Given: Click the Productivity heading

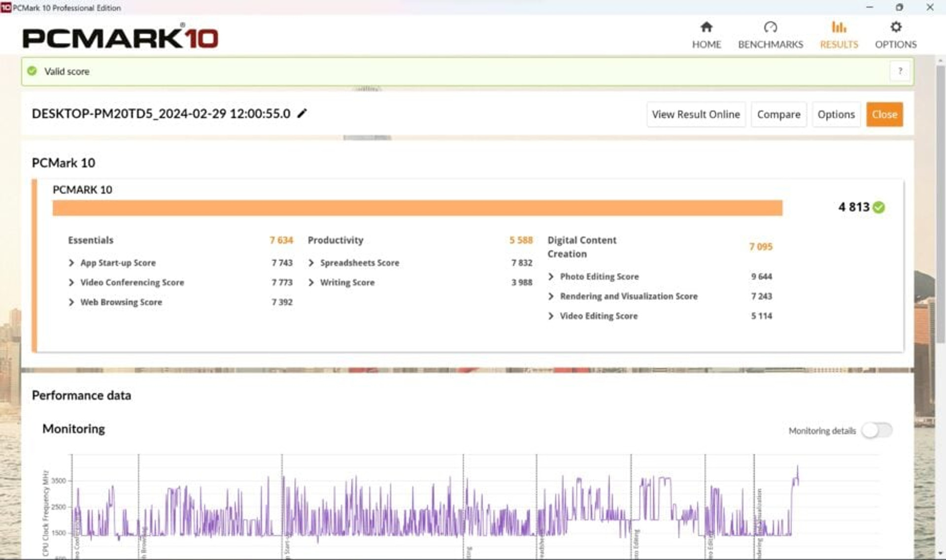Looking at the screenshot, I should click(336, 240).
